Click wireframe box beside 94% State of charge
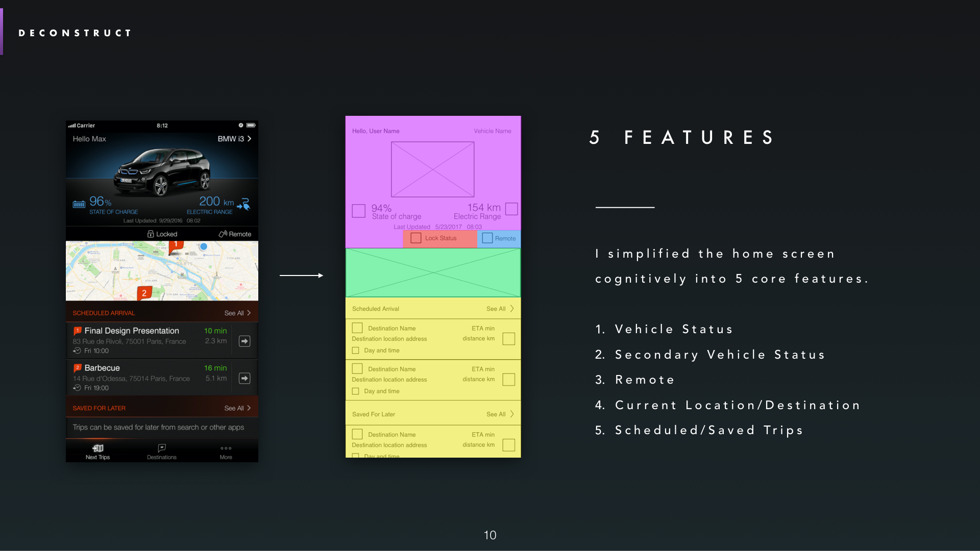The width and height of the screenshot is (980, 551). tap(359, 211)
